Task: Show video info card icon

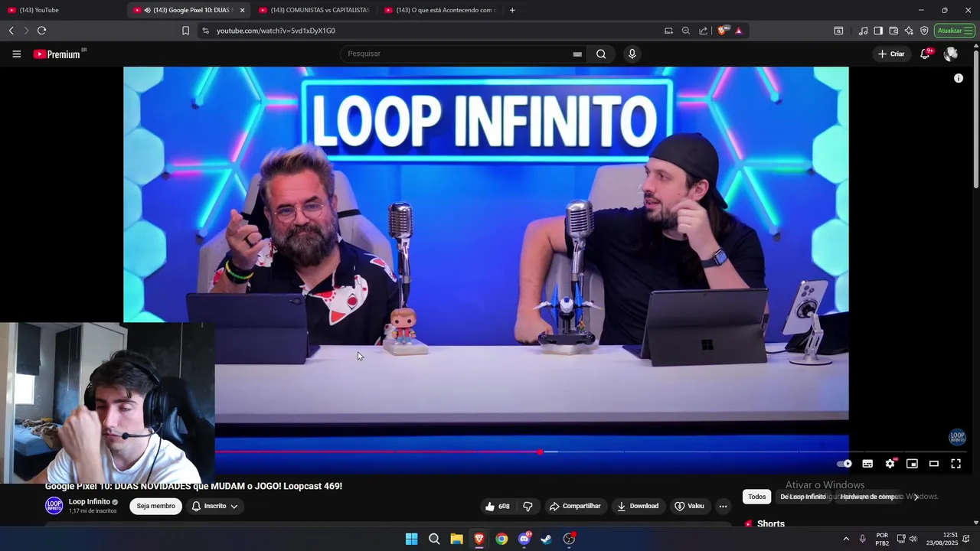Action: click(x=958, y=78)
